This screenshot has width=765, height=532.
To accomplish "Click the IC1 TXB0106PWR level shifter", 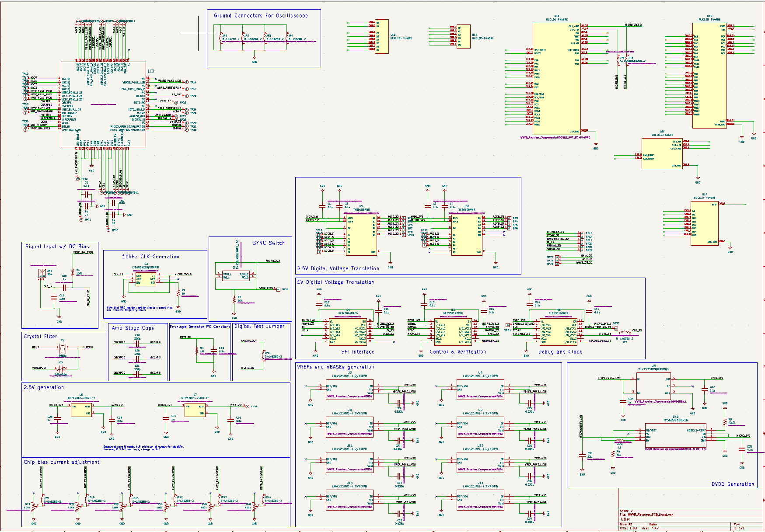I will point(361,234).
